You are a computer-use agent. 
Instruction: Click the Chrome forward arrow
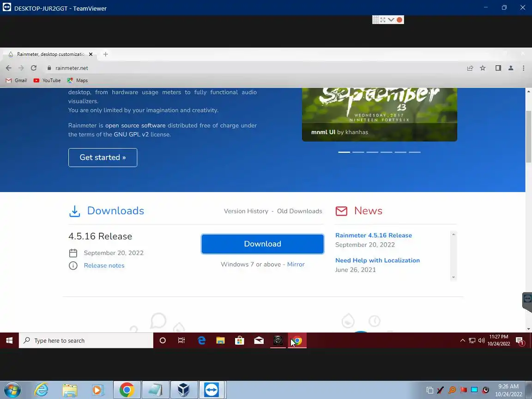click(x=21, y=68)
